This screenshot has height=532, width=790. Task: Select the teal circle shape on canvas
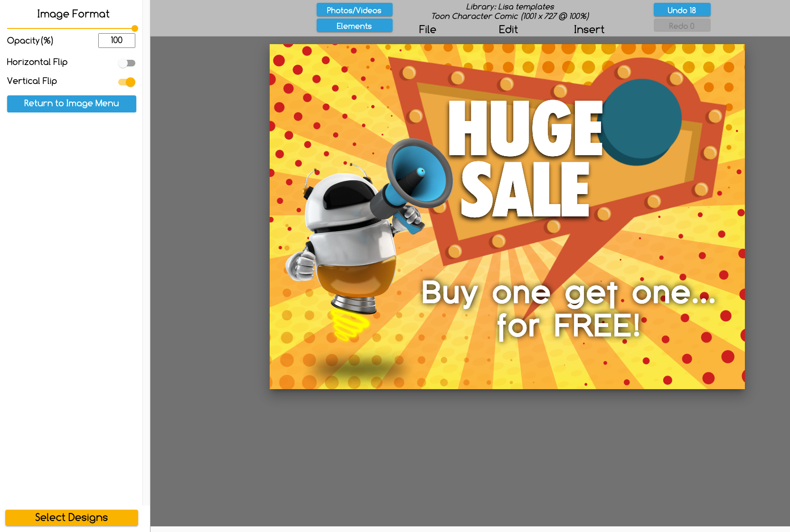point(640,122)
